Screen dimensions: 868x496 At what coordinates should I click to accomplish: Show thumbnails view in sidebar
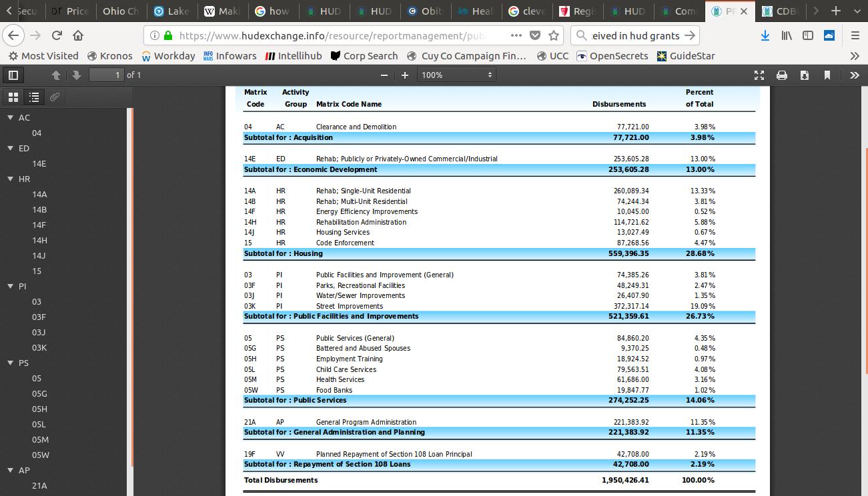(x=13, y=97)
